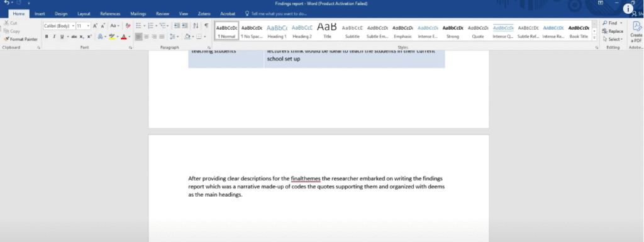This screenshot has height=242, width=644.
Task: Expand underline style dropdown arrow
Action: 67,37
